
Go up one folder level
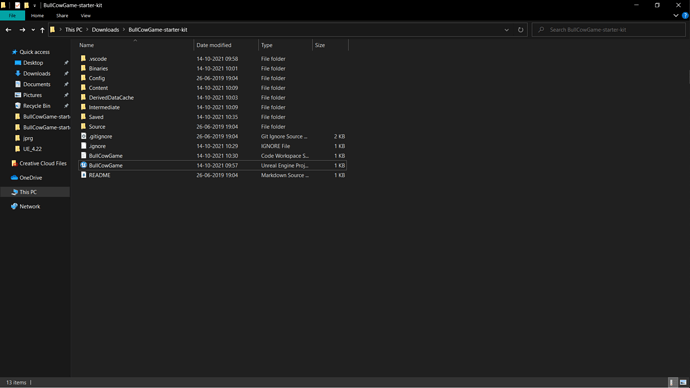pos(42,30)
